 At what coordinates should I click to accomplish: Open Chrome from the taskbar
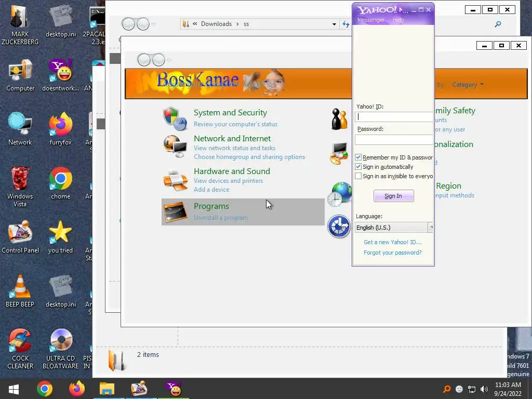[x=45, y=389]
